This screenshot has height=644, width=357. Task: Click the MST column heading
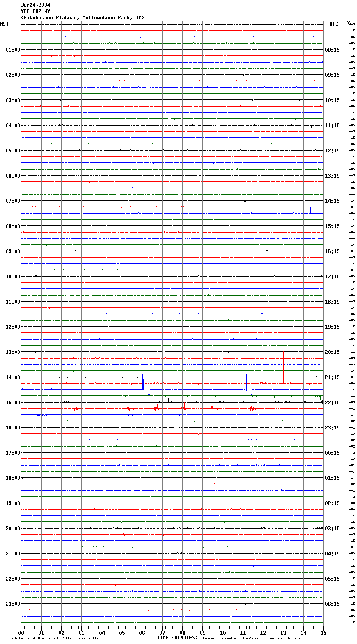point(4,24)
